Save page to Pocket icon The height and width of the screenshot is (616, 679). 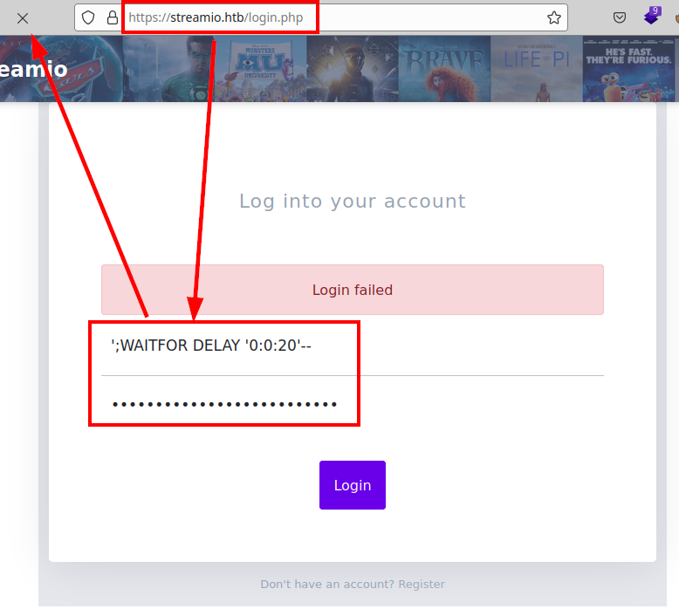click(620, 17)
